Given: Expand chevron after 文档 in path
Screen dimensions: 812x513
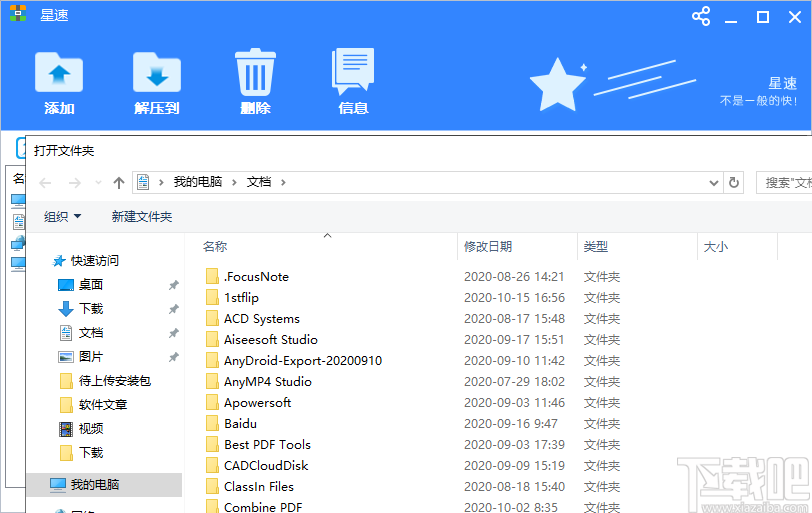Looking at the screenshot, I should click(283, 182).
